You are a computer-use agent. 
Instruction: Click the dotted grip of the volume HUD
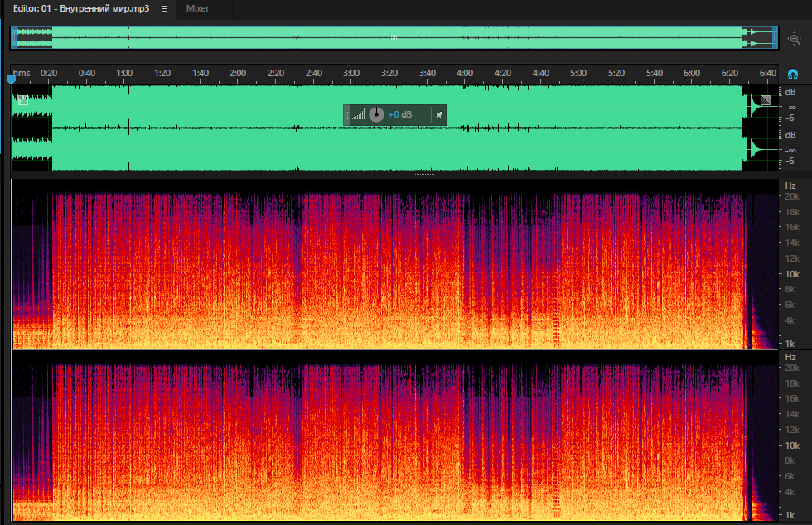tap(347, 115)
